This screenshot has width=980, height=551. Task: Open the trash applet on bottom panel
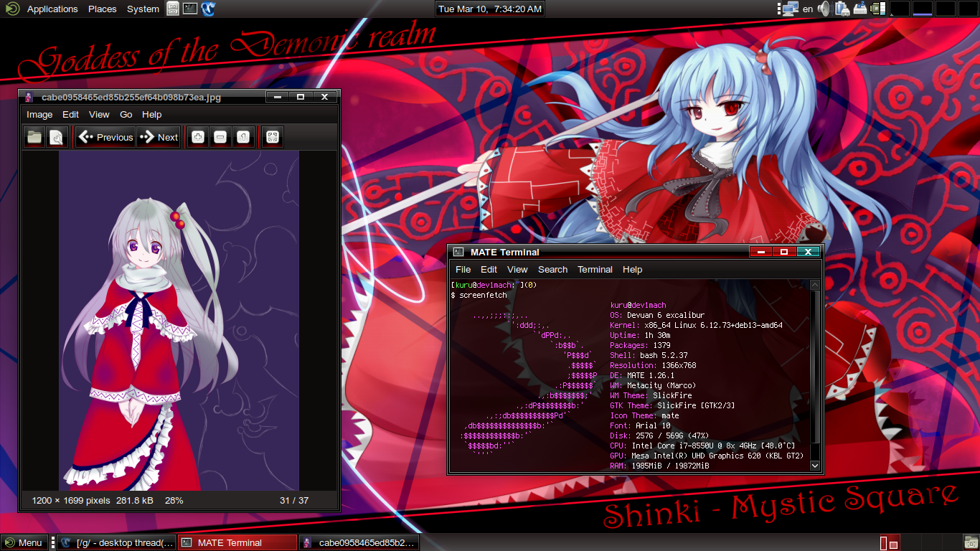pyautogui.click(x=971, y=542)
